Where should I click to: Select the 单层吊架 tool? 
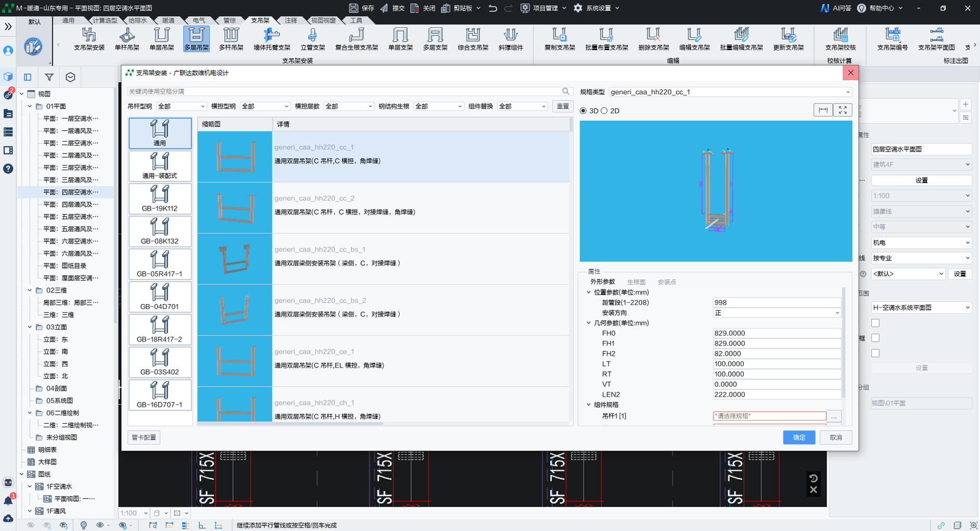pos(161,39)
